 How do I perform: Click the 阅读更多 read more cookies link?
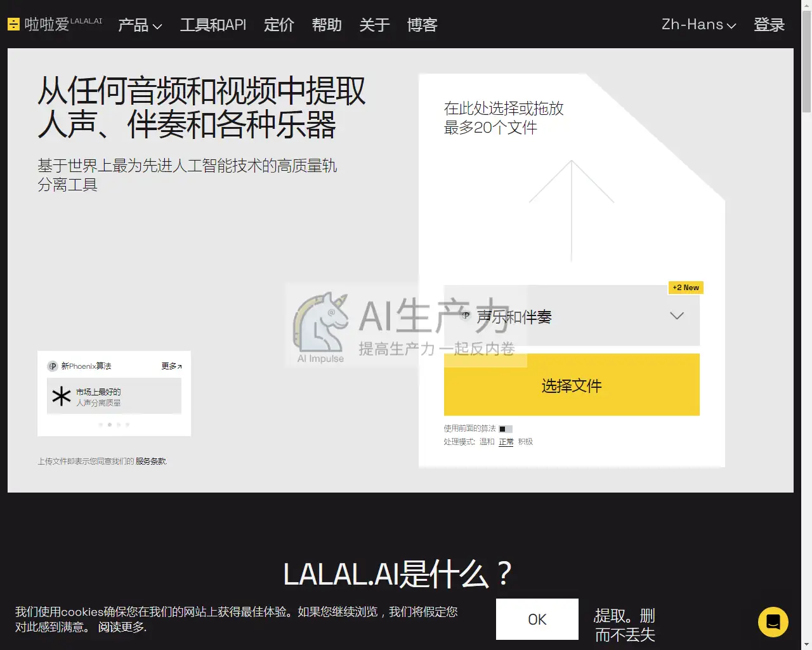tap(122, 627)
